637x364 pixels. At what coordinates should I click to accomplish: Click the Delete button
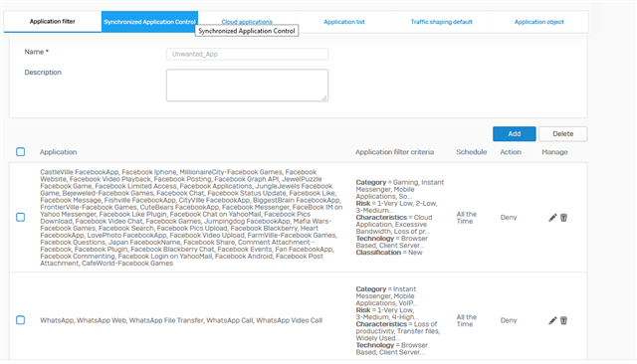pos(563,134)
